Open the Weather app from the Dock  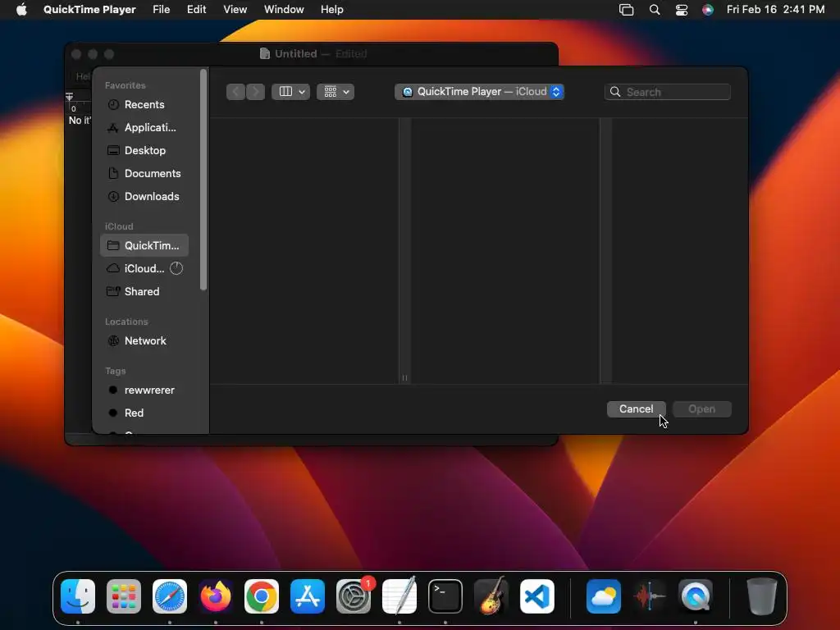(604, 596)
